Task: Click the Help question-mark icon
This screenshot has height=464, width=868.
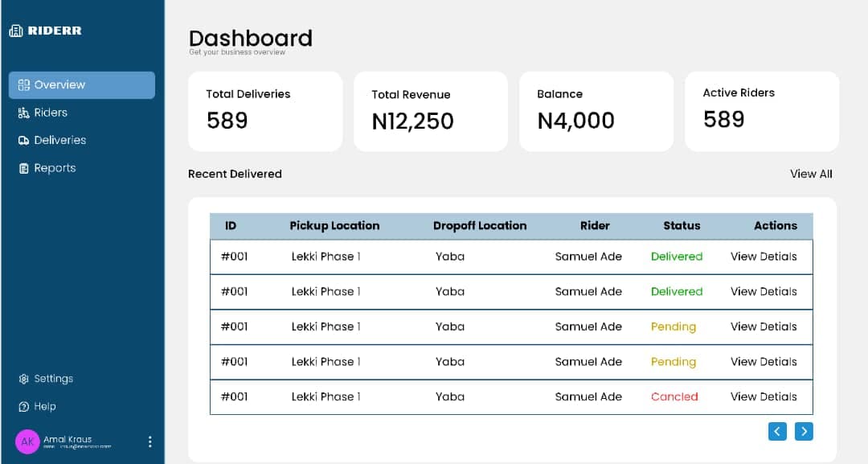Action: 23,406
